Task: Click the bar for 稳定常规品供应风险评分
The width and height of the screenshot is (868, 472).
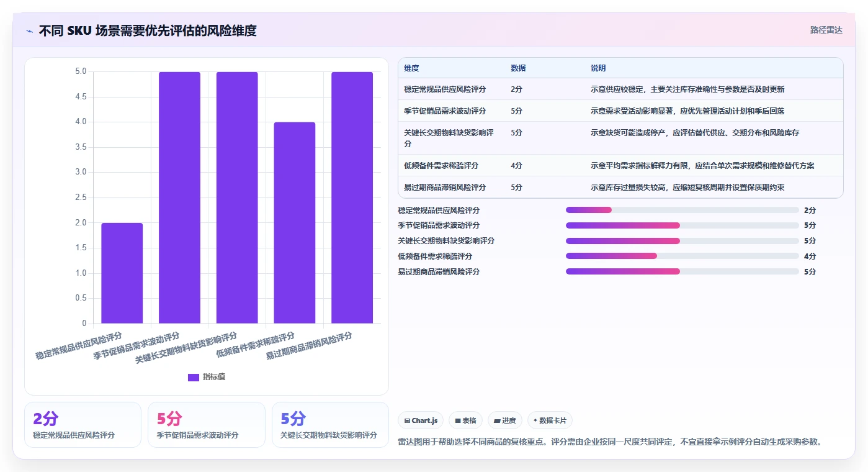Action: 122,273
